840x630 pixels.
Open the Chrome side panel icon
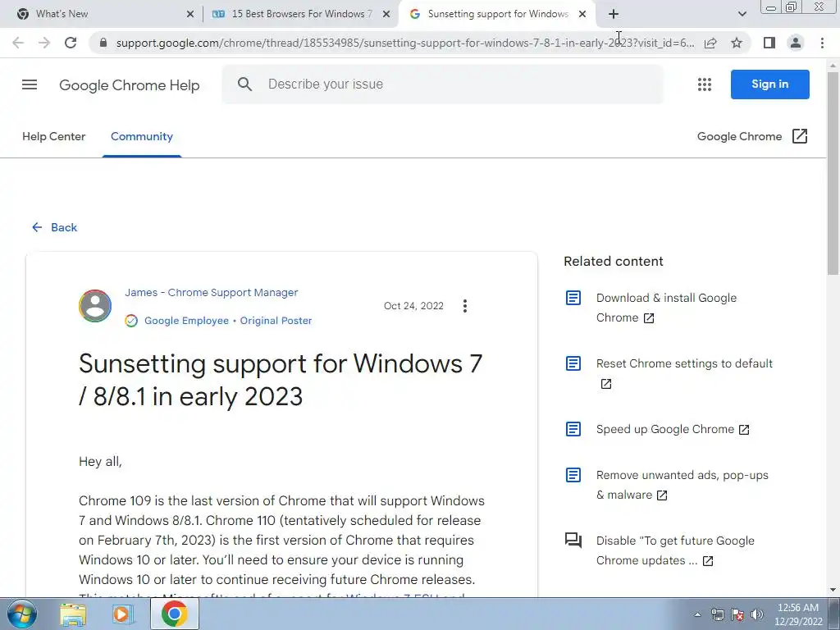(x=769, y=43)
